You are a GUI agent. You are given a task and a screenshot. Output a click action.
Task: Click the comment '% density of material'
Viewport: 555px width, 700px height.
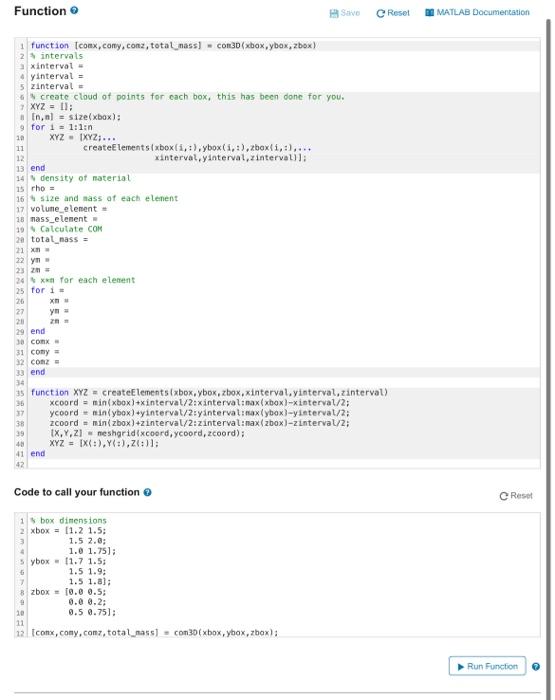click(81, 178)
